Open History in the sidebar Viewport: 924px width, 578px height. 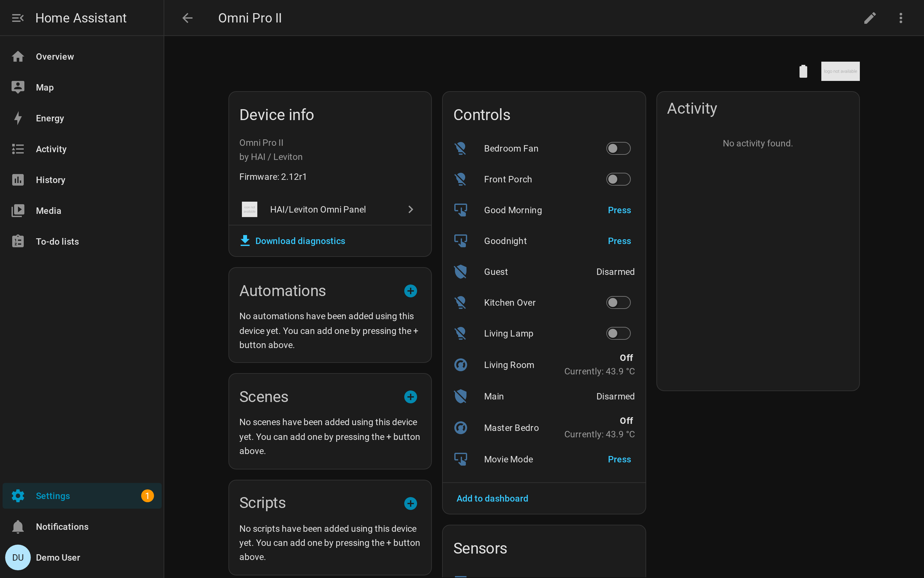click(x=82, y=180)
